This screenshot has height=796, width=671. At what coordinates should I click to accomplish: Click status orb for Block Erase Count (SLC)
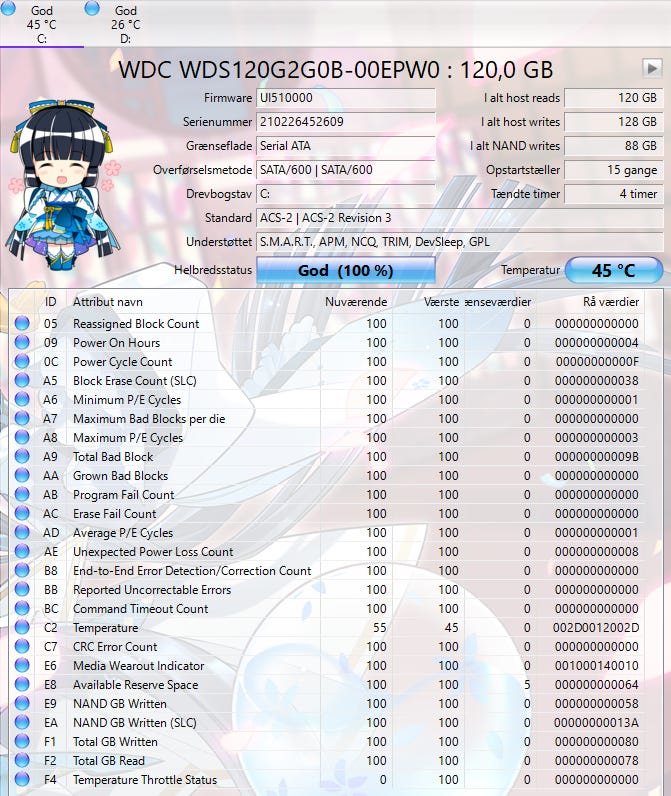tap(22, 380)
